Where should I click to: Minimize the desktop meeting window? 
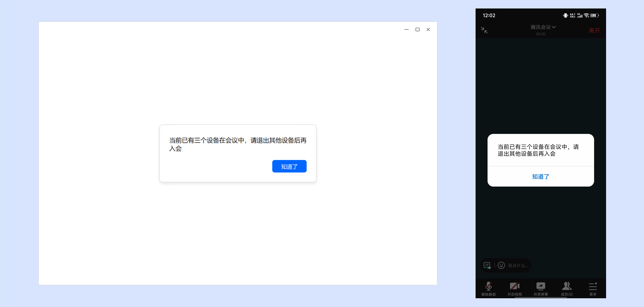click(x=406, y=29)
